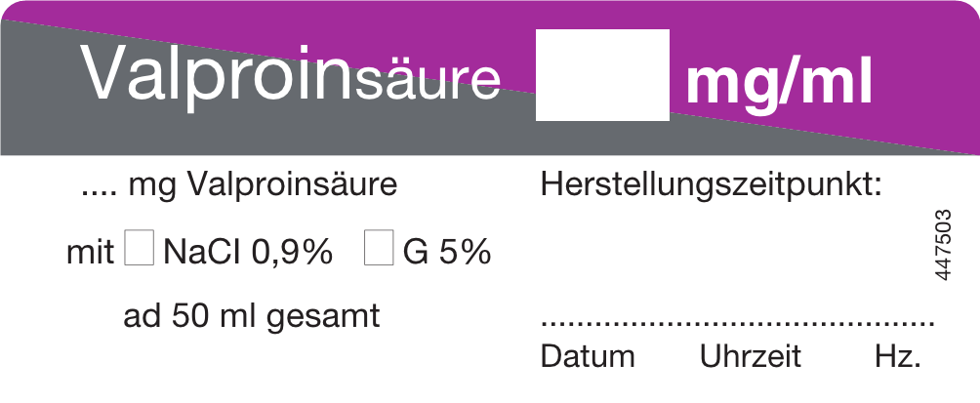Click the Datum label
Image resolution: width=980 pixels, height=403 pixels.
coord(587,356)
